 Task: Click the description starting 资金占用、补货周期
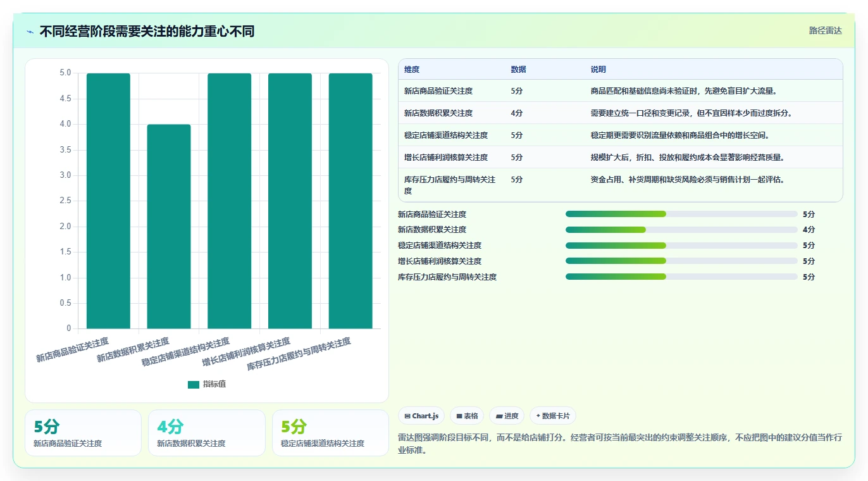click(x=688, y=180)
